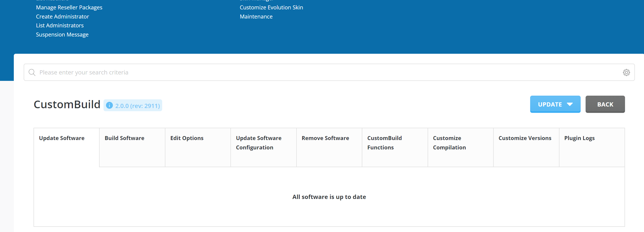
Task: Expand the UPDATE dropdown arrow
Action: pyautogui.click(x=570, y=104)
